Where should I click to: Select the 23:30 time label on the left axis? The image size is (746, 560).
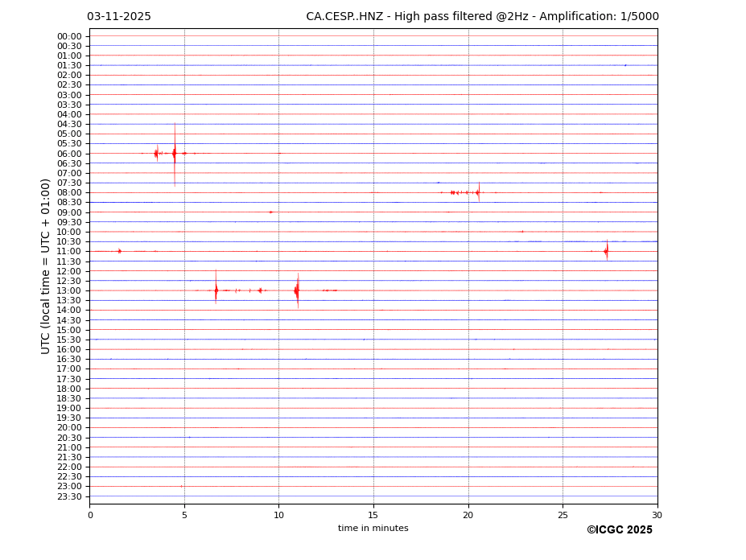point(69,496)
